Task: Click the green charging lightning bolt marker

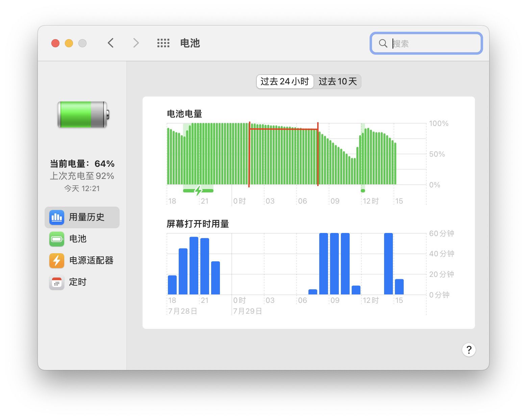Action: tap(198, 191)
